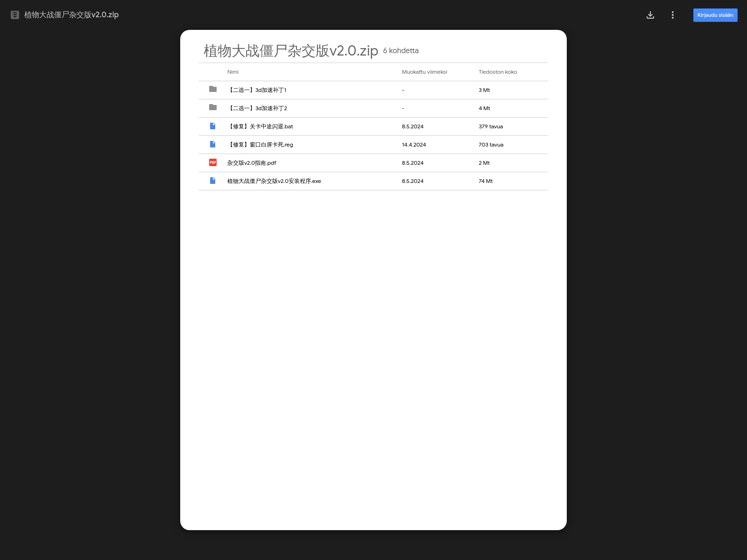Click the 8.5.2024 date of exe file
The height and width of the screenshot is (560, 747).
point(413,181)
